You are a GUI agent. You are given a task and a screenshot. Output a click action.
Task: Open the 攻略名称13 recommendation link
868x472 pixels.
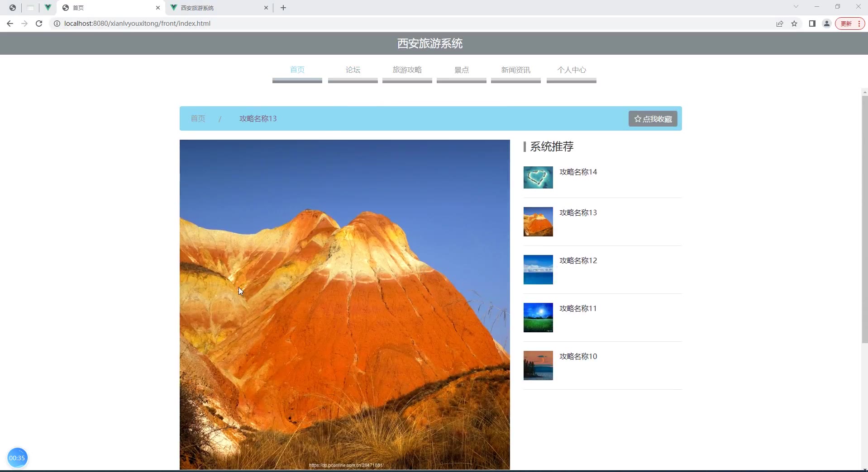pos(578,212)
